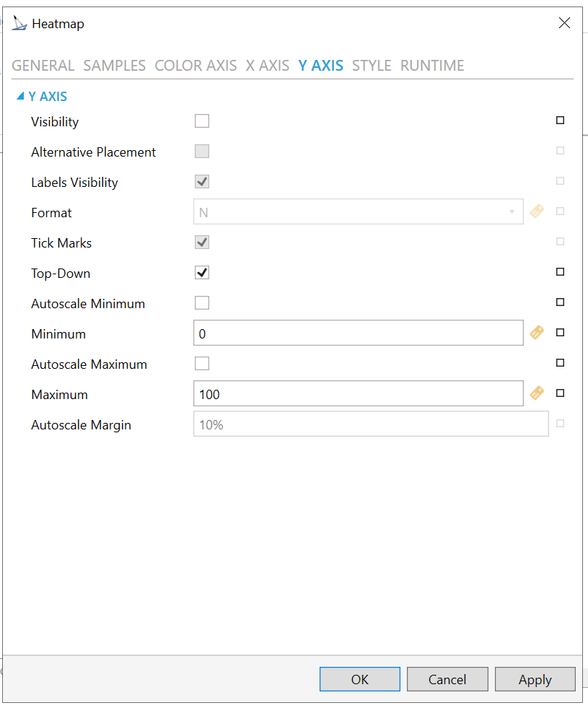Confirm settings with OK button
The image size is (588, 708).
[359, 679]
